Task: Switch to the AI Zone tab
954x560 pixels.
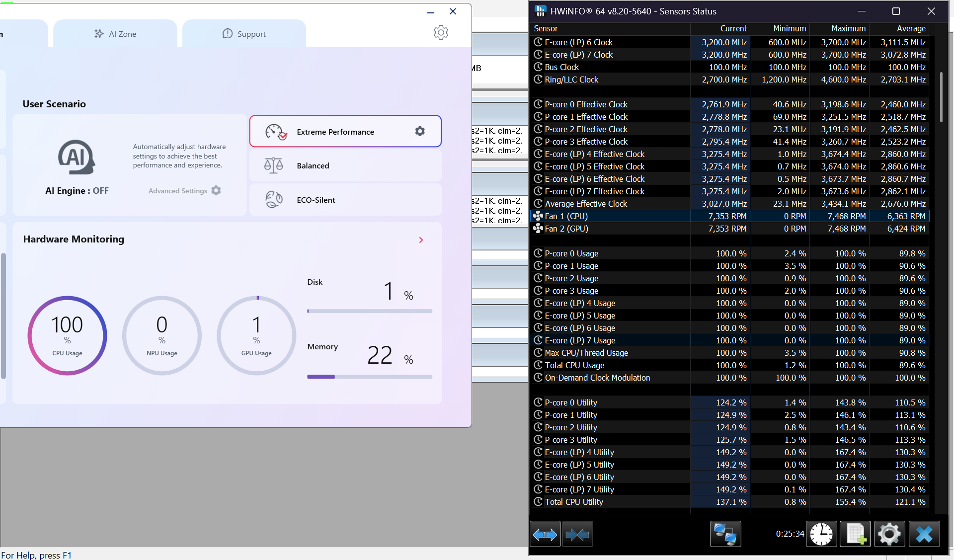Action: [115, 34]
